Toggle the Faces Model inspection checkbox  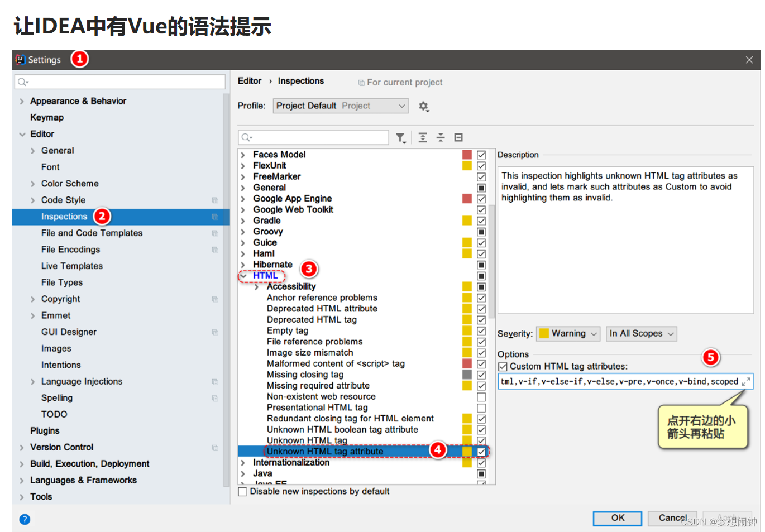(x=481, y=155)
